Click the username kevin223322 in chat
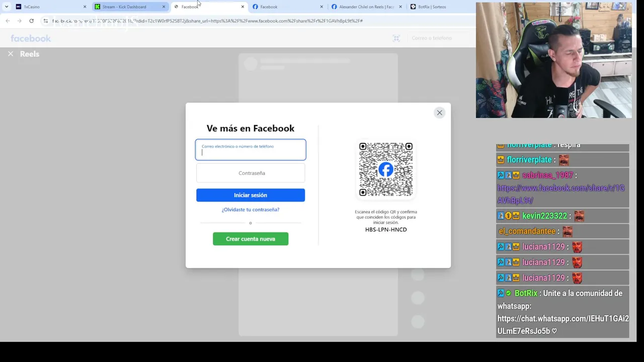This screenshot has height=362, width=644. tap(544, 216)
